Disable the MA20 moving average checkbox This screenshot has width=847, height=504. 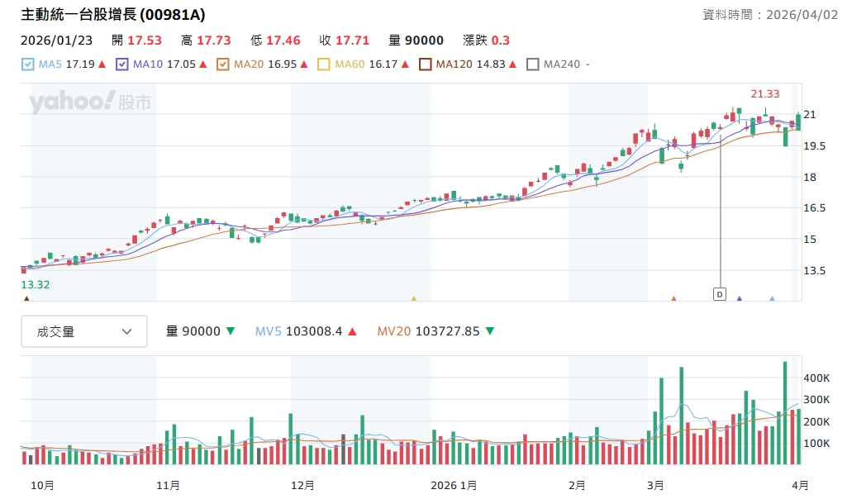pyautogui.click(x=223, y=64)
